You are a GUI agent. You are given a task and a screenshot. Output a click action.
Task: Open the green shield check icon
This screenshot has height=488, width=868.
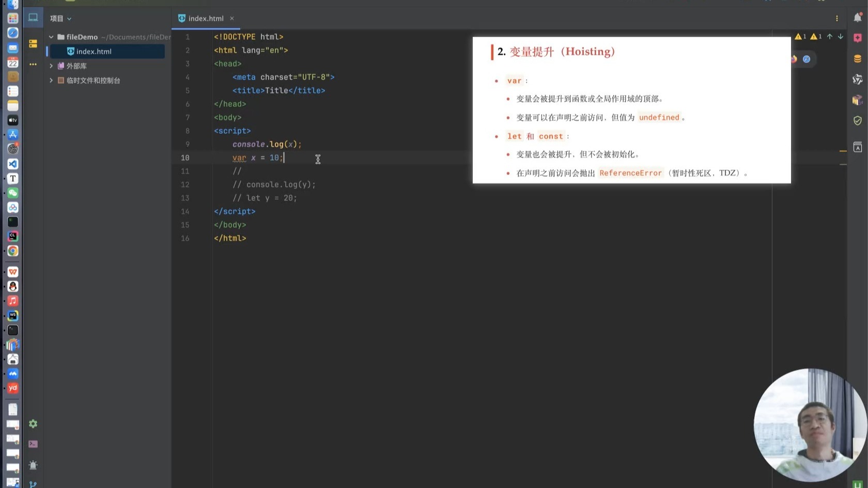pyautogui.click(x=858, y=120)
